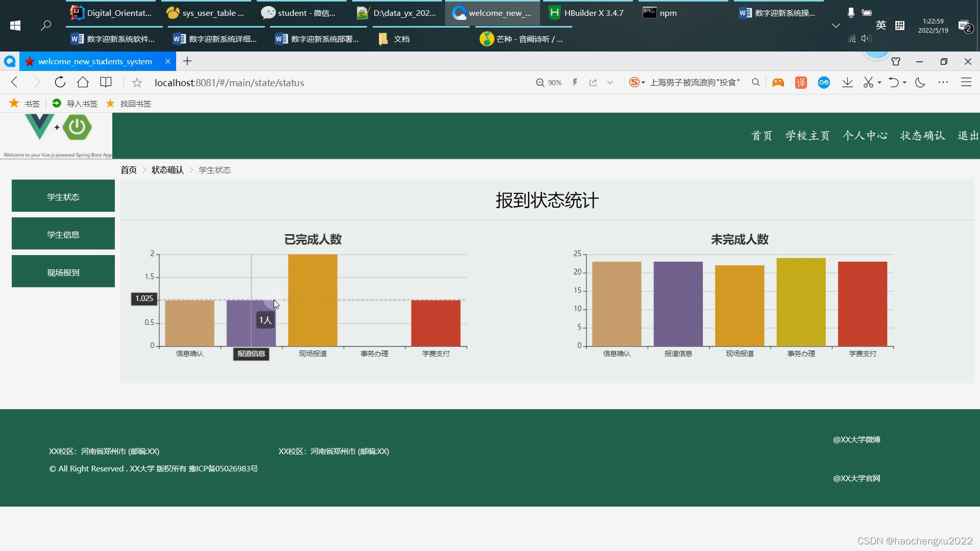This screenshot has height=551, width=980.
Task: Select the welcome_new_students_system tab
Action: [x=95, y=61]
